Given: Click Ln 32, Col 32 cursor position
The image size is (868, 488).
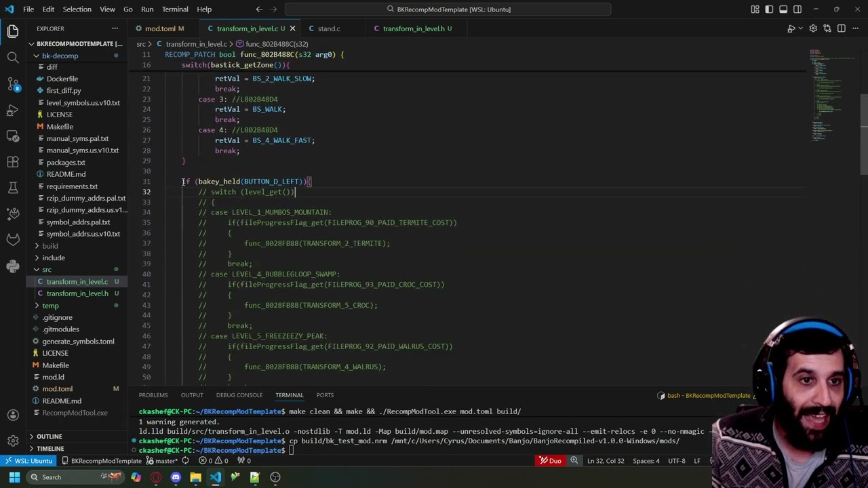Looking at the screenshot, I should (606, 461).
